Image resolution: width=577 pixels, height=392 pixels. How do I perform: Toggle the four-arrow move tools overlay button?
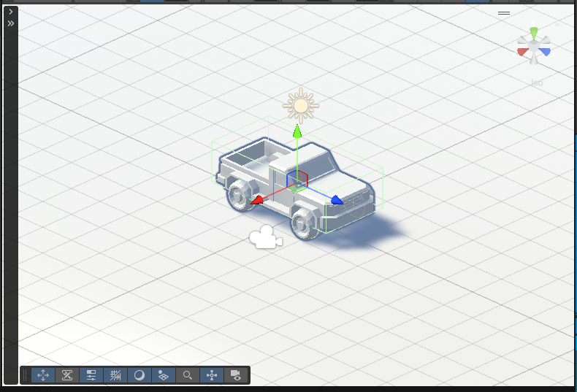click(x=43, y=375)
